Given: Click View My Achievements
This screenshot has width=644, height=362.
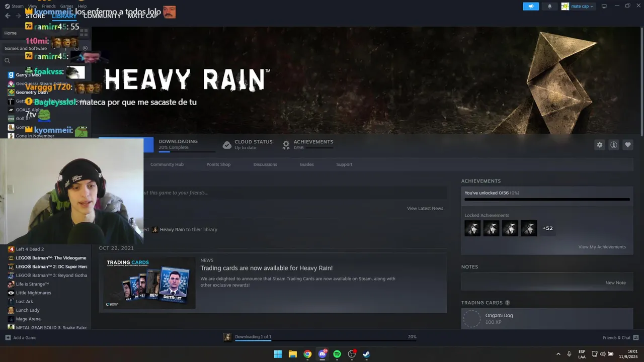Looking at the screenshot, I should click(602, 247).
